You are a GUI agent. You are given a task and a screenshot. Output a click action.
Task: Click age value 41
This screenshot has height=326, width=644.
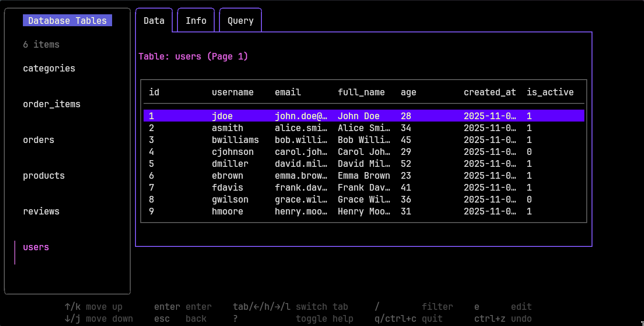pos(406,187)
